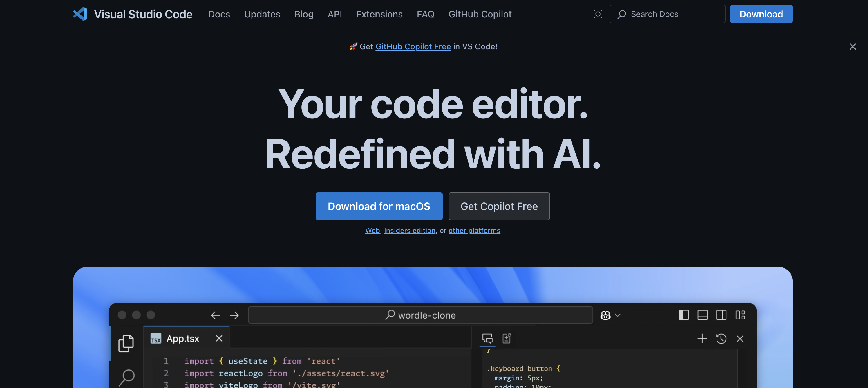Screen dimensions: 868x388
Task: Click the TSX file icon on the App.tsx tab
Action: point(156,338)
